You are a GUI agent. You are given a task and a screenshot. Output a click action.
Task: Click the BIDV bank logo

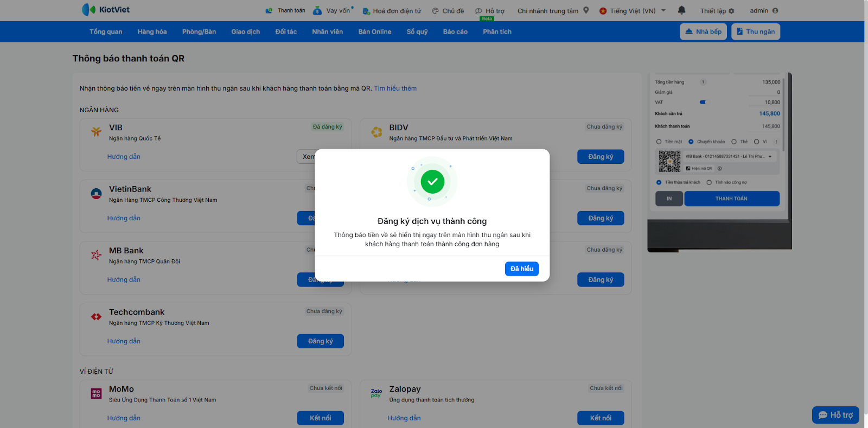[376, 132]
